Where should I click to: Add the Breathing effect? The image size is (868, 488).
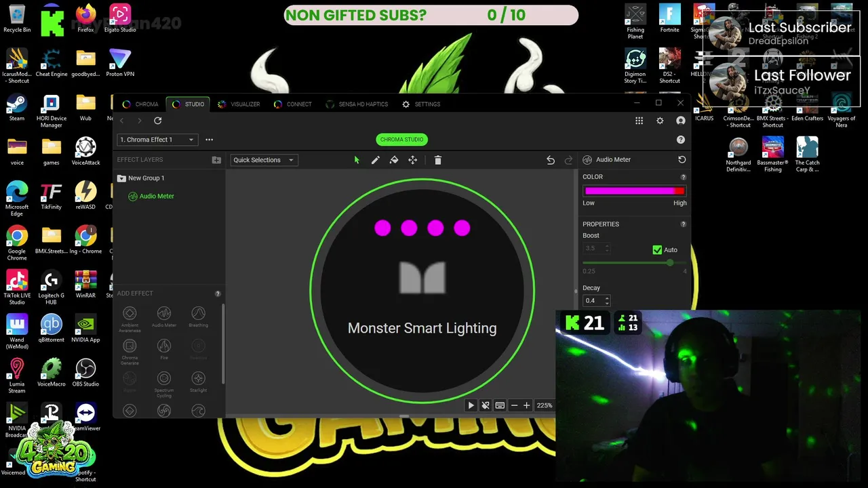pos(198,317)
